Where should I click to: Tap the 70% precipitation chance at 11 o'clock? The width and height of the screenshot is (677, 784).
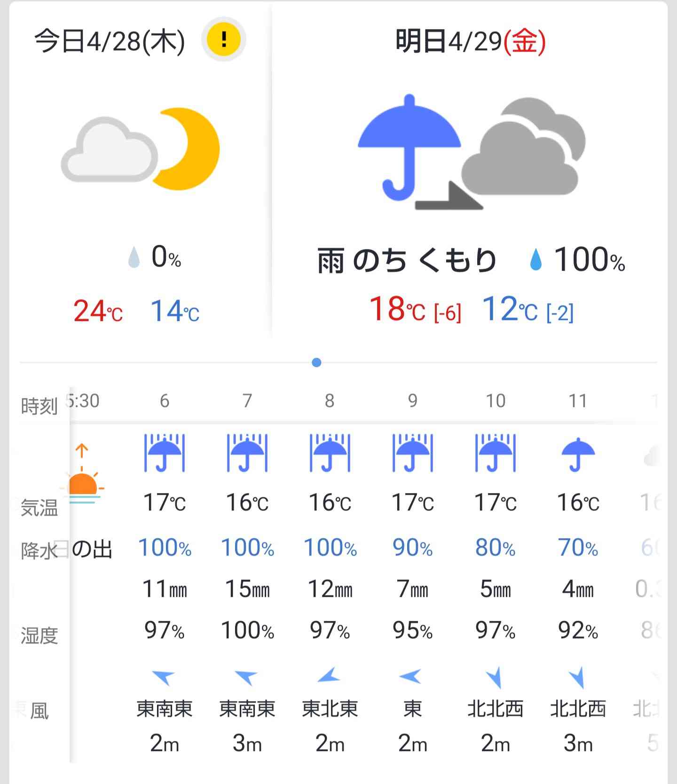pyautogui.click(x=578, y=548)
